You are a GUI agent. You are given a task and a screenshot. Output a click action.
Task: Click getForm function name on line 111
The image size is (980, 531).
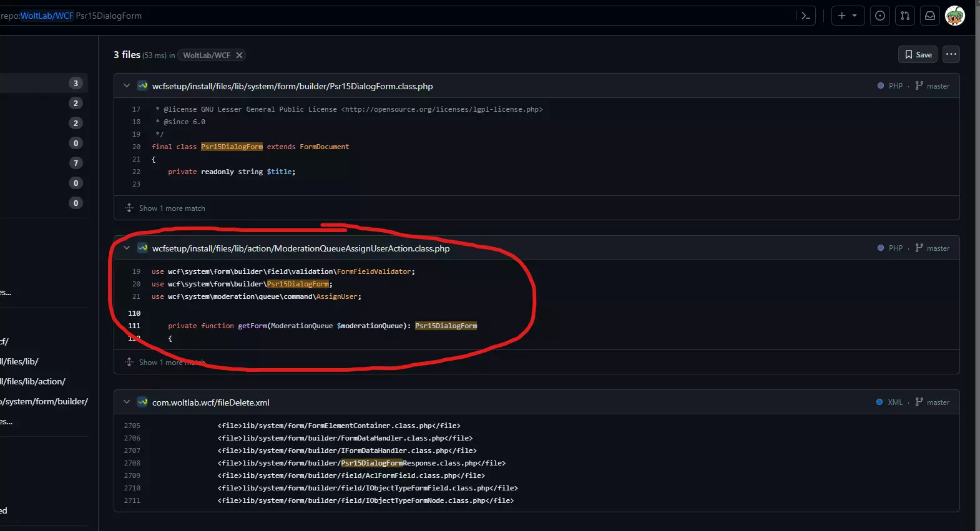click(x=252, y=326)
